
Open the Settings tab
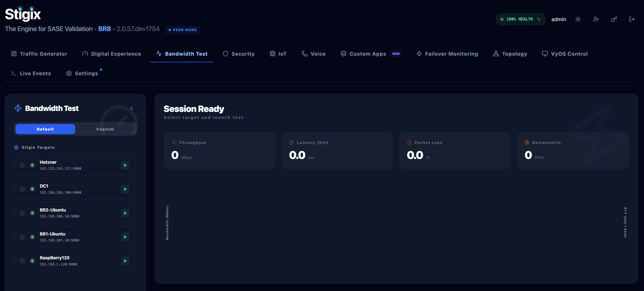pos(82,73)
